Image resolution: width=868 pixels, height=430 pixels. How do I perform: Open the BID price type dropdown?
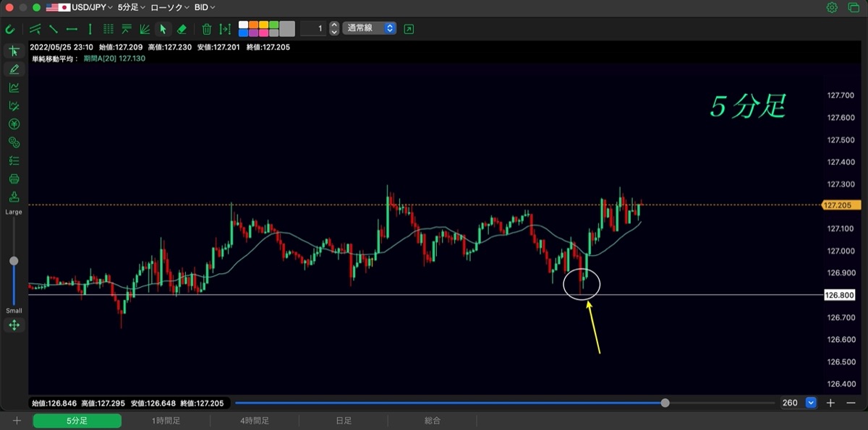(205, 7)
